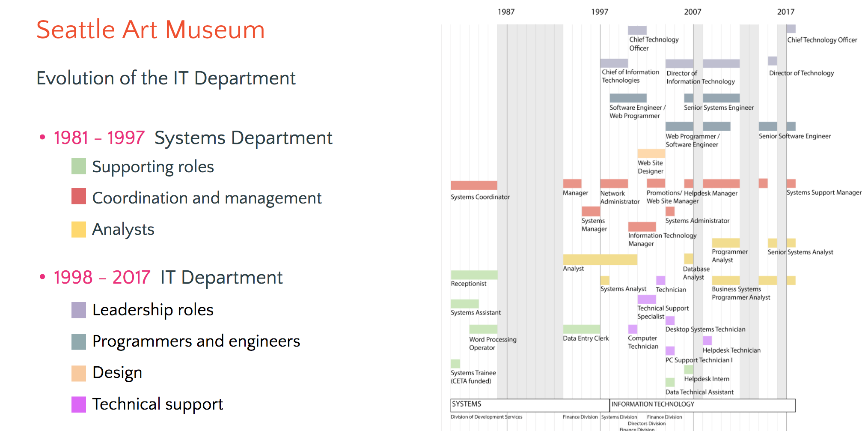Screen dimensions: 868x431
Task: Click the green Receptionist bar
Action: pos(474,275)
